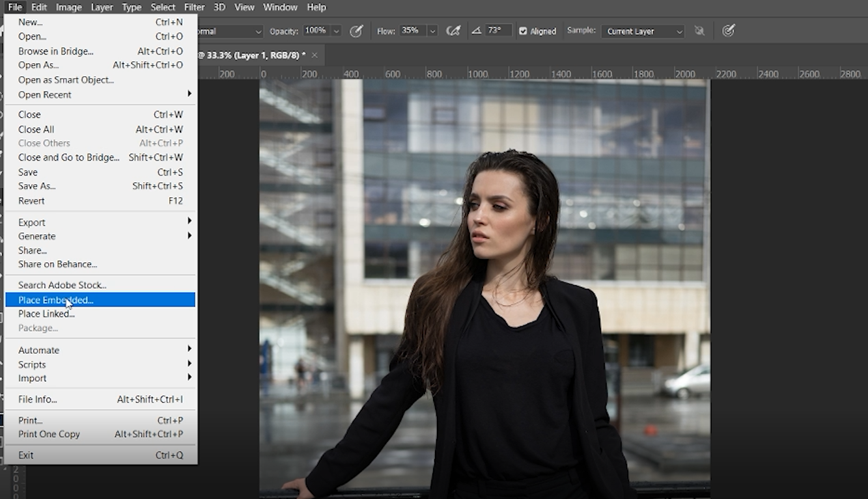Open the Flow slider dropdown arrow
Viewport: 868px width, 499px height.
coord(432,31)
